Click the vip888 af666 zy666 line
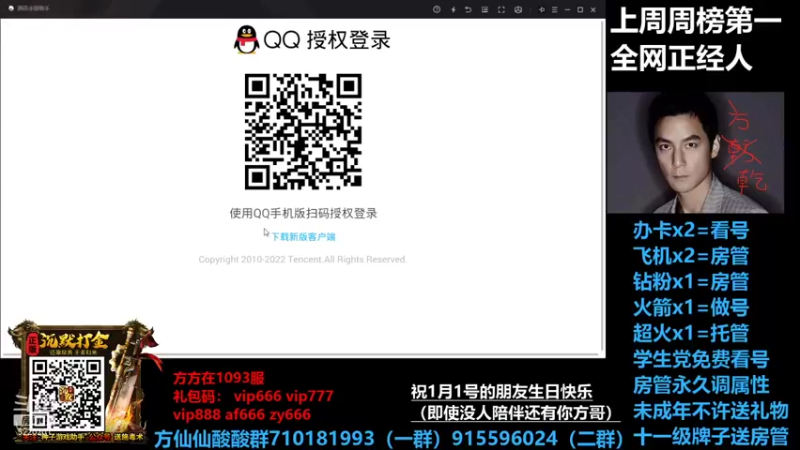This screenshot has width=800, height=450. (x=241, y=414)
